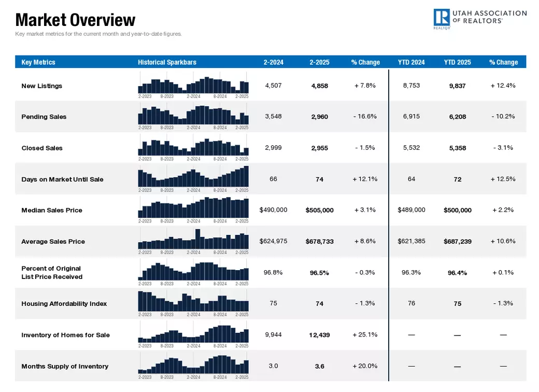This screenshot has width=539, height=392.
Task: Click the New Listings sparkbar chart
Action: tap(193, 85)
